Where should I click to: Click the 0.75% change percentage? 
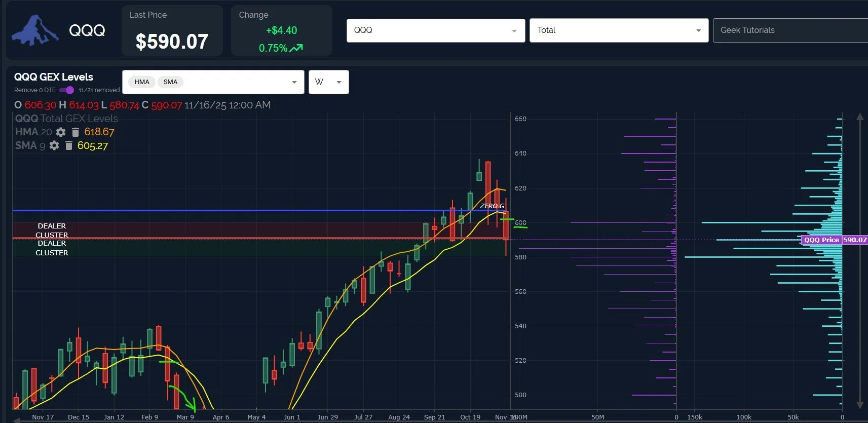point(273,48)
